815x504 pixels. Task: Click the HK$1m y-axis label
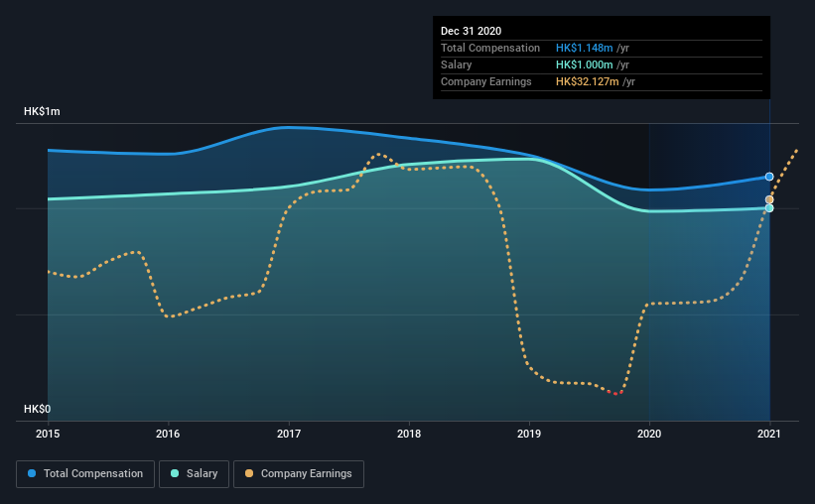point(42,112)
